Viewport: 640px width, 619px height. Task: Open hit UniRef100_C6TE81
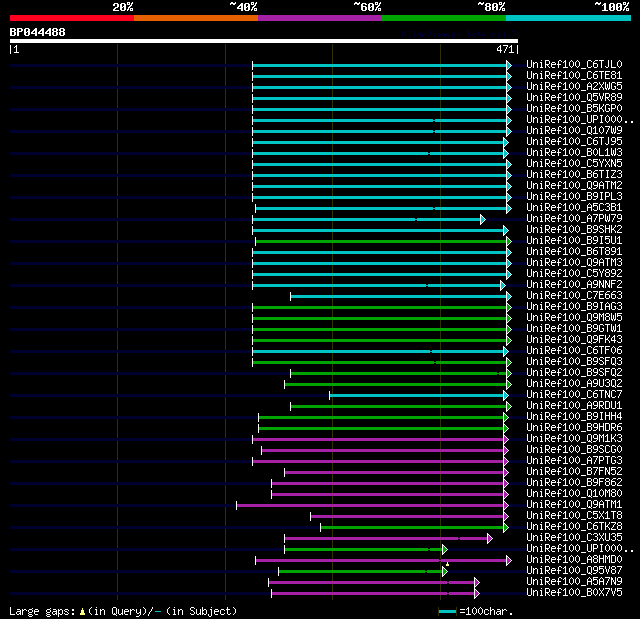pos(574,75)
